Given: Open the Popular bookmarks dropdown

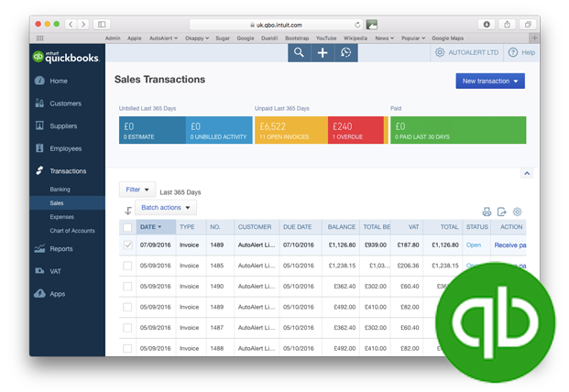Looking at the screenshot, I should pos(413,38).
